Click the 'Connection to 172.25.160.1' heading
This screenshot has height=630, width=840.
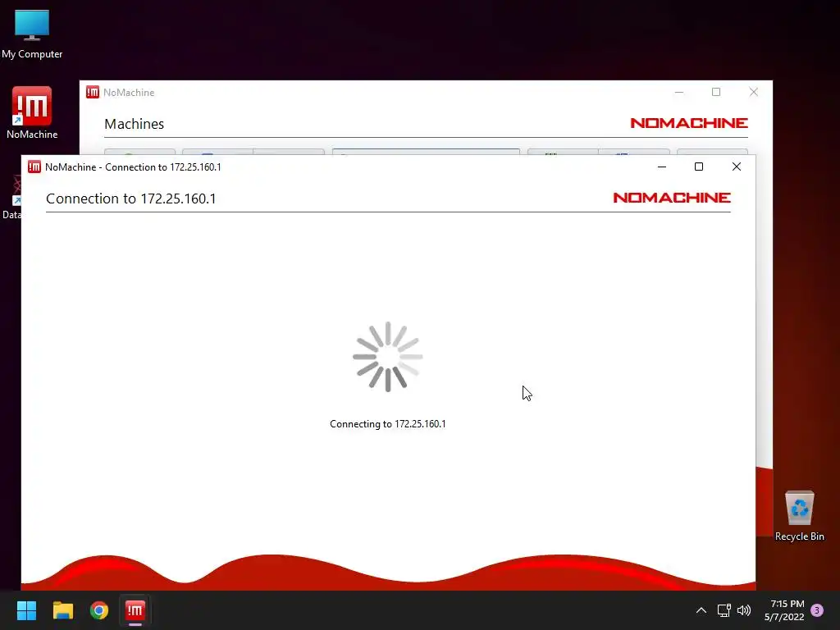(x=130, y=199)
